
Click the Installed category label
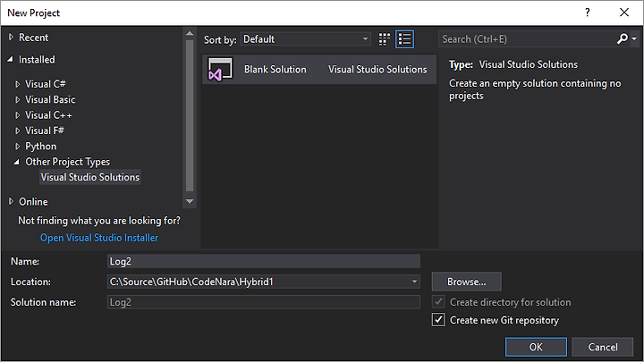coord(37,60)
